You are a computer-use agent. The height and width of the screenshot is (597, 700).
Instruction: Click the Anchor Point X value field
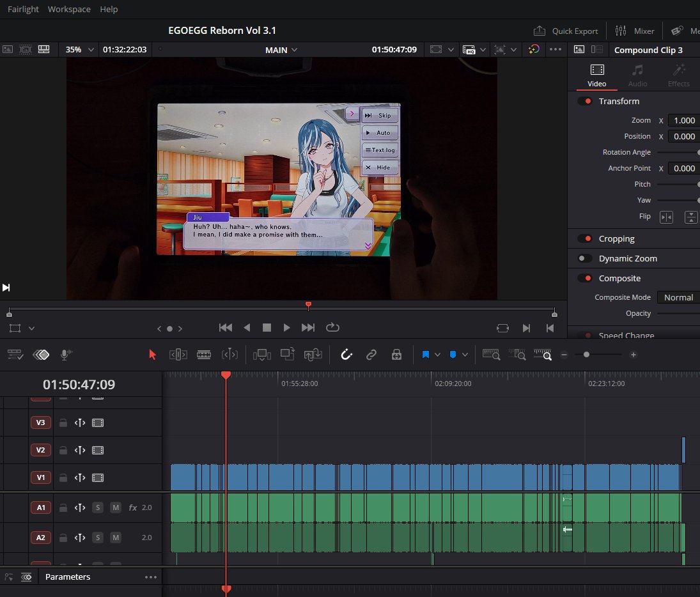tap(684, 168)
